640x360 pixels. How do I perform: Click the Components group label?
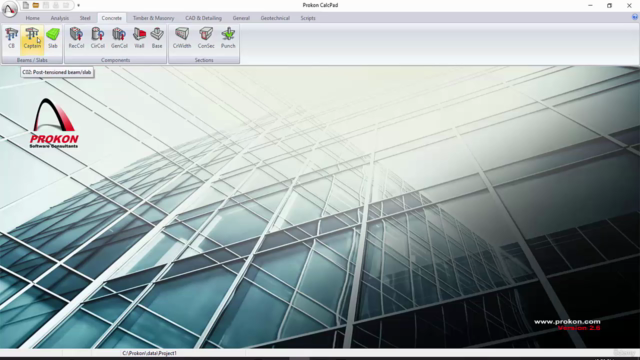pos(116,60)
